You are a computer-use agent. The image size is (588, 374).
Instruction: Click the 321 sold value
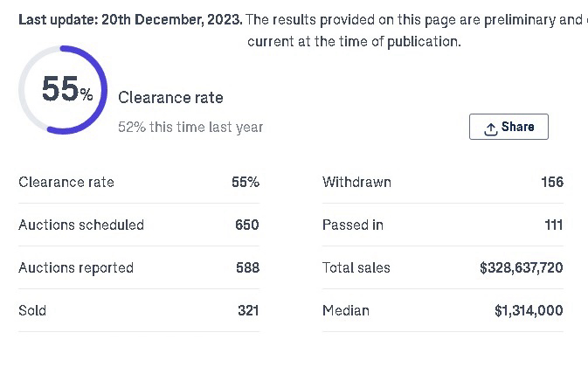click(x=248, y=310)
